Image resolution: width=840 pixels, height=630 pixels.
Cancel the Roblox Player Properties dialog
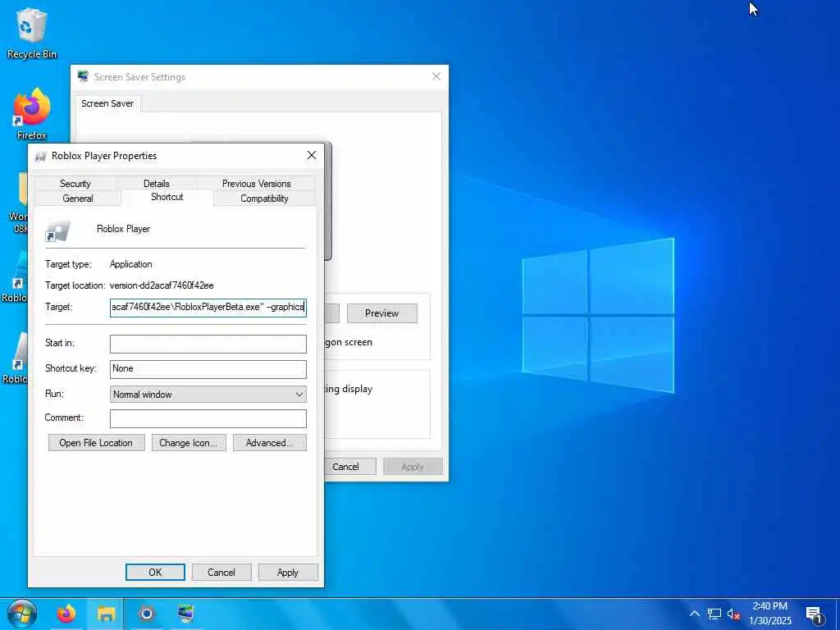click(x=221, y=572)
